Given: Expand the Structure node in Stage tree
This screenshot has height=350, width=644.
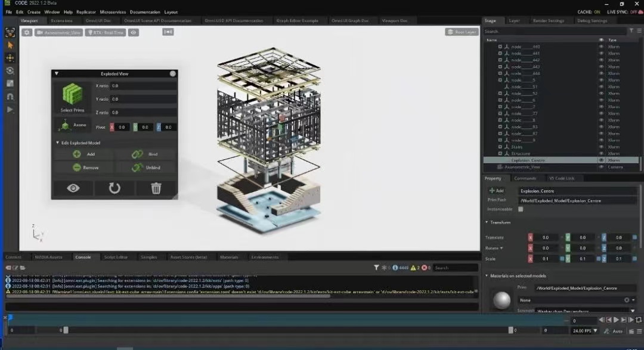Looking at the screenshot, I should coord(500,154).
